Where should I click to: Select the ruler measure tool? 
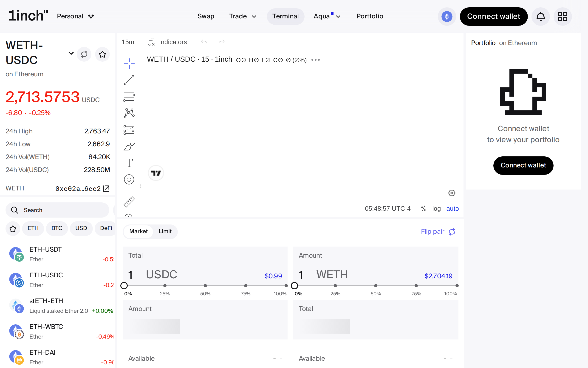129,202
